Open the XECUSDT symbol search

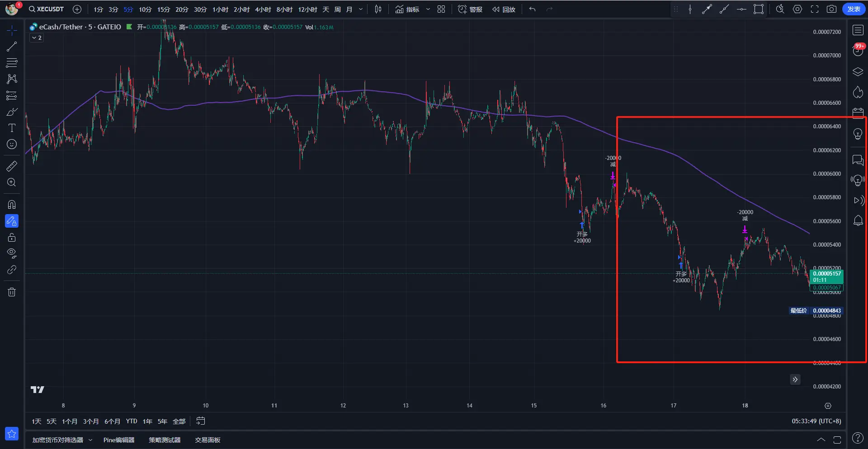[x=46, y=9]
